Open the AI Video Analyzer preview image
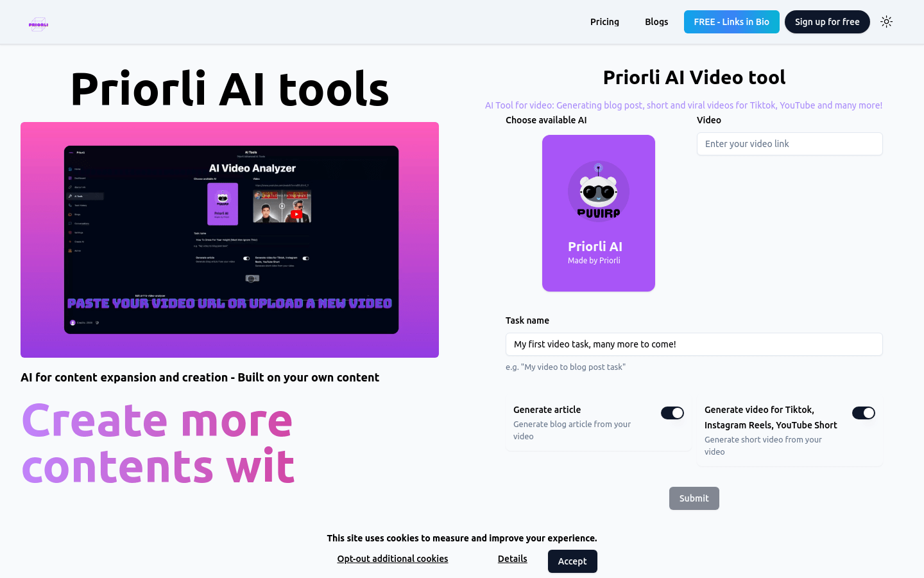 [230, 240]
